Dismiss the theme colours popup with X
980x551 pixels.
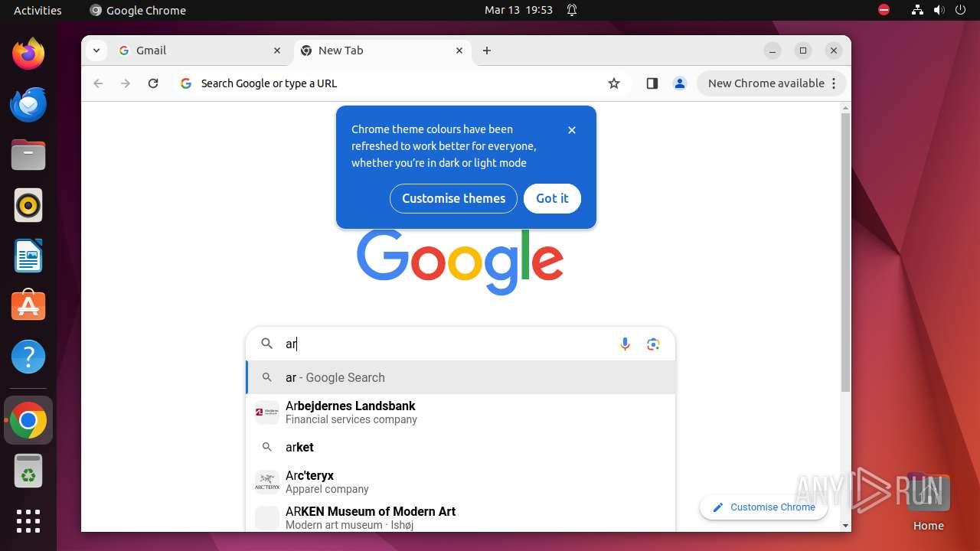click(572, 130)
